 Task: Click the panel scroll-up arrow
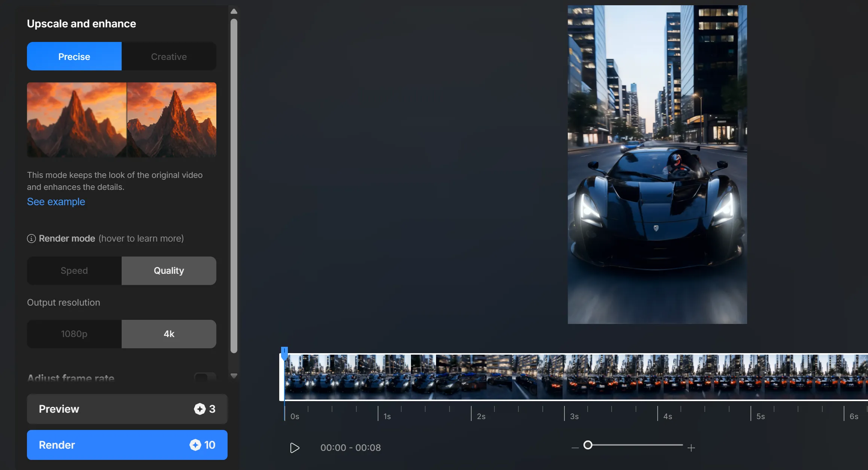click(234, 11)
